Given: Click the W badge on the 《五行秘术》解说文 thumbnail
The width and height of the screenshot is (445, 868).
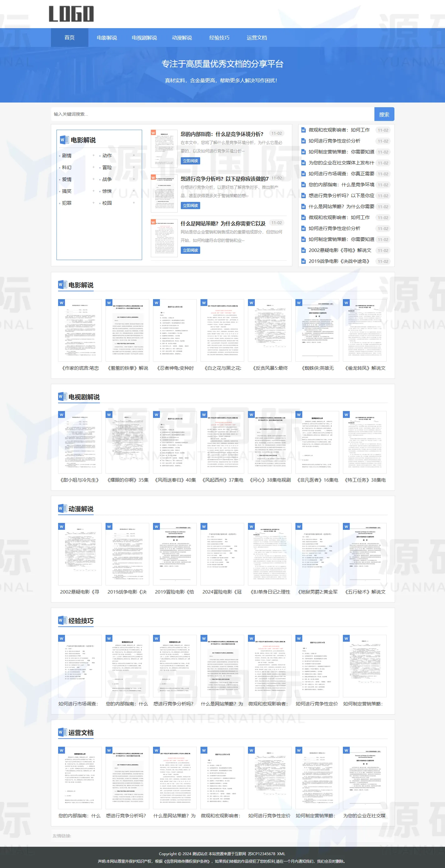Looking at the screenshot, I should pyautogui.click(x=346, y=526).
